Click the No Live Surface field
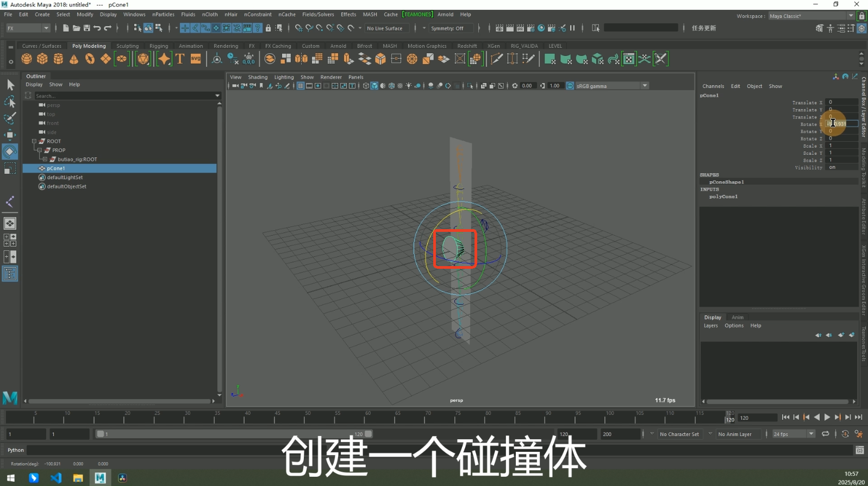 [x=385, y=28]
